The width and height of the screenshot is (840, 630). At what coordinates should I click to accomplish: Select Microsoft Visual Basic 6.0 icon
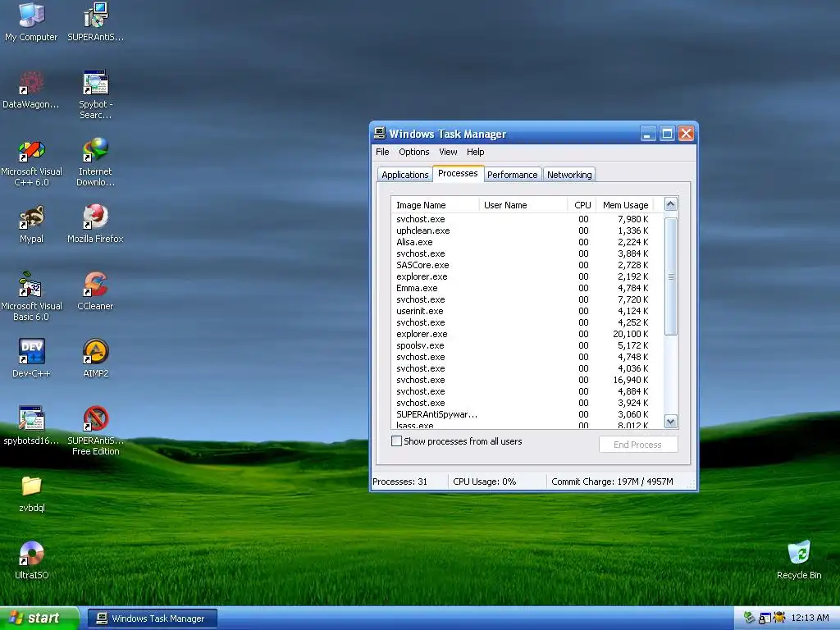click(31, 296)
